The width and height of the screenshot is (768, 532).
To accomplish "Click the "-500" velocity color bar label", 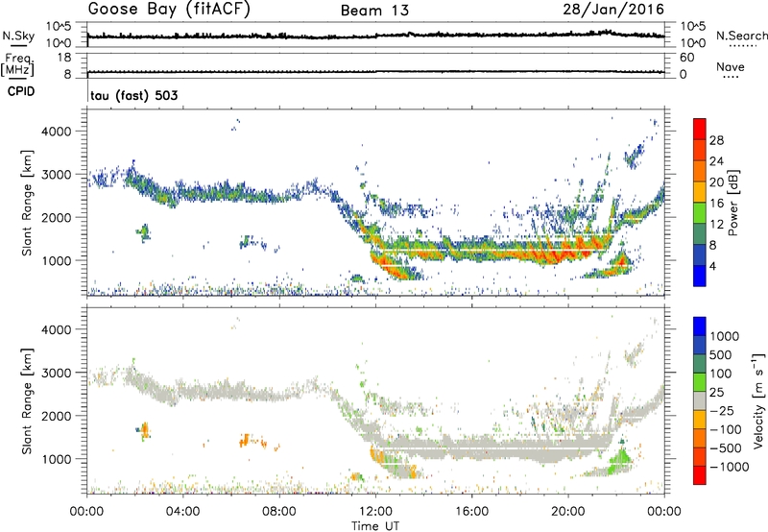I will (725, 448).
